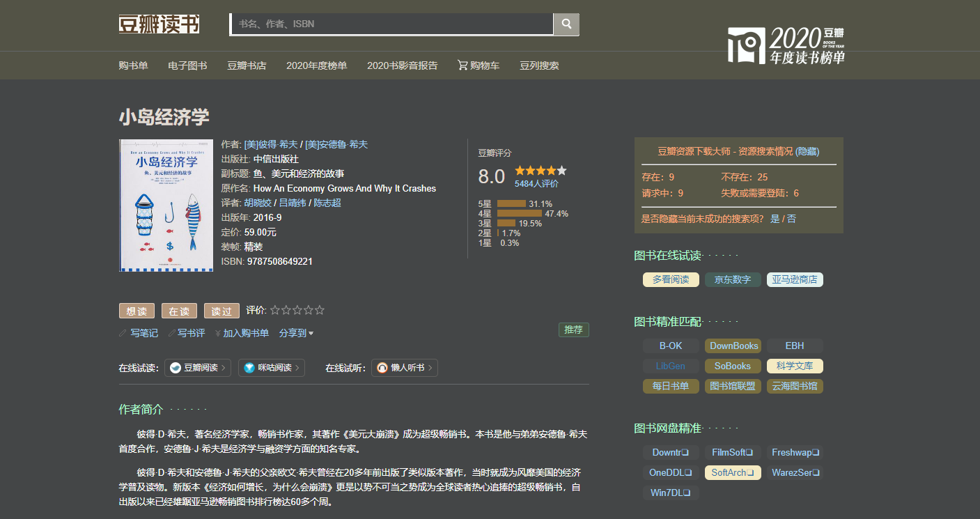Open translator link 胡晓姣

click(x=258, y=203)
